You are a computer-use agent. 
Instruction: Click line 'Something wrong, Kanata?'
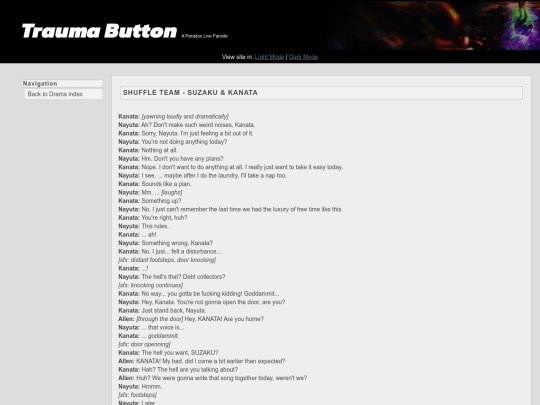click(177, 243)
